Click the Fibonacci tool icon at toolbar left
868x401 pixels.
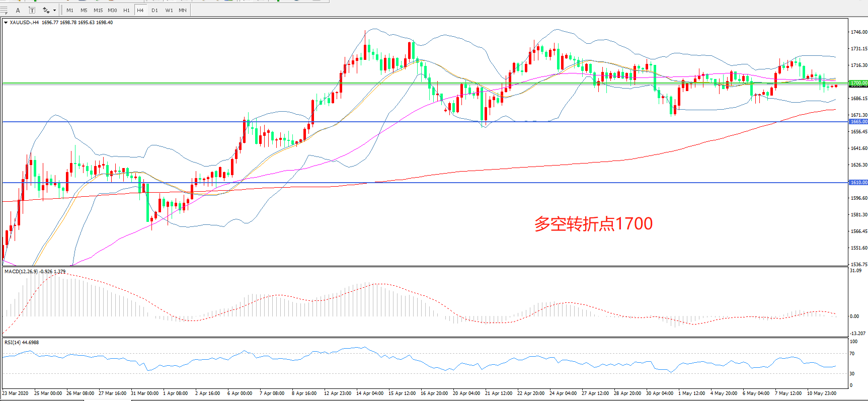(x=4, y=10)
